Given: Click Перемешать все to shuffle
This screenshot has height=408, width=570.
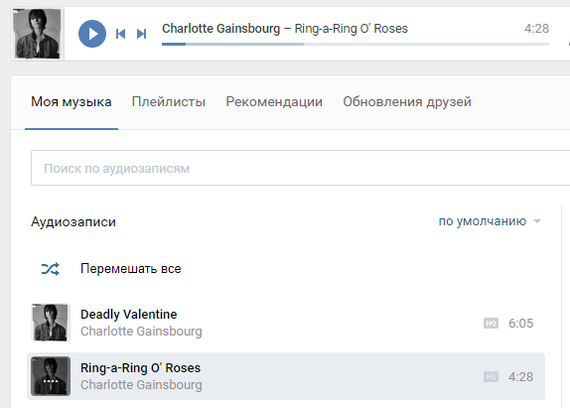Looking at the screenshot, I should pos(131,269).
